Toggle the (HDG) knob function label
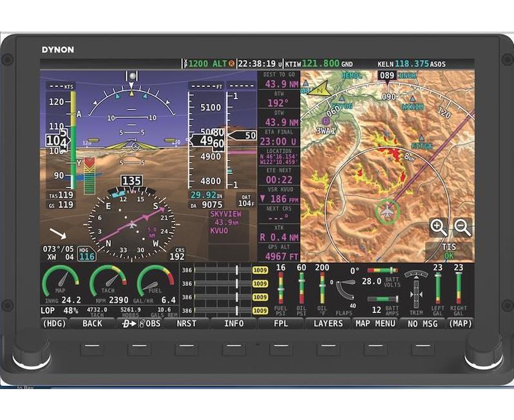The width and height of the screenshot is (514, 420). point(54,323)
